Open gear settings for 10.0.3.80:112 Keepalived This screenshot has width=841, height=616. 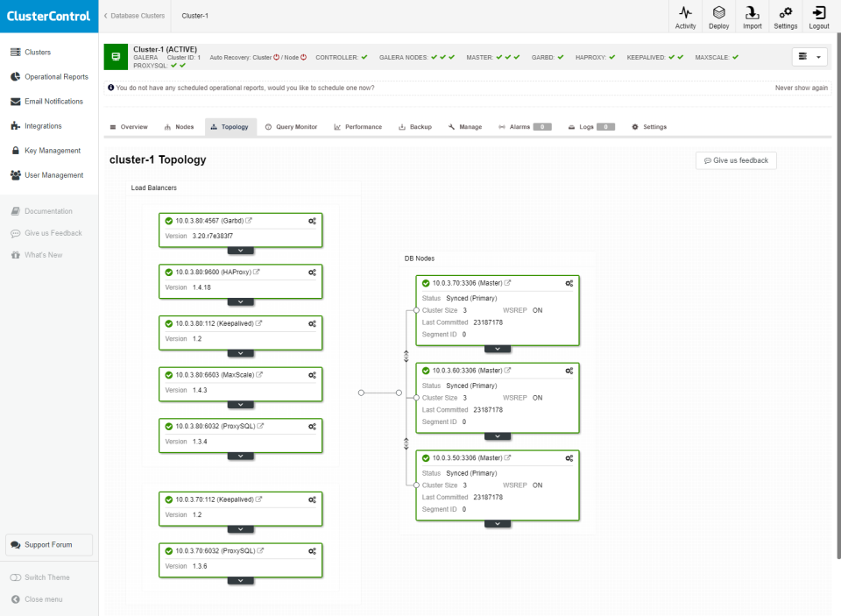[312, 324]
